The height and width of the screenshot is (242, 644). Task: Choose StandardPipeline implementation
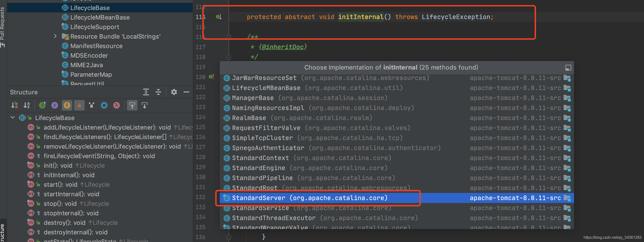(396, 178)
